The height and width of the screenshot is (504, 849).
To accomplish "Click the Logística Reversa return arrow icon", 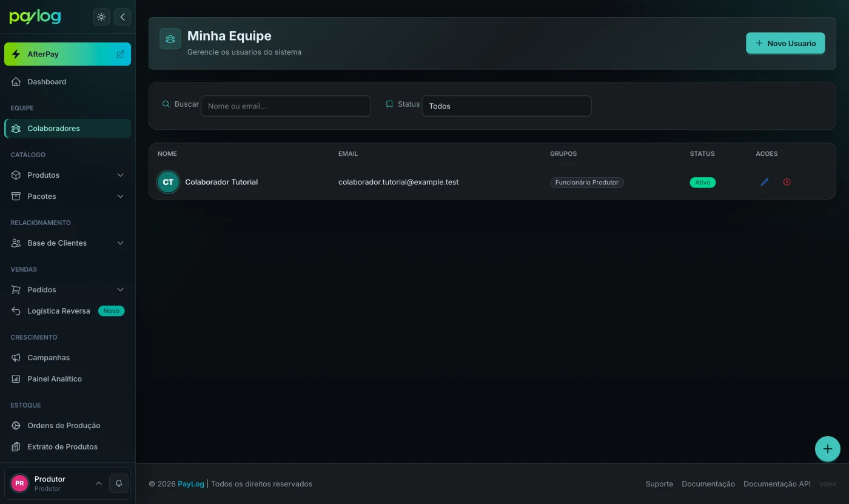I will click(x=16, y=311).
